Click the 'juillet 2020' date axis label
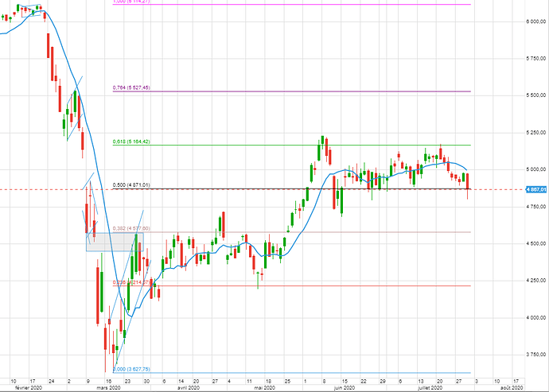 428,387
